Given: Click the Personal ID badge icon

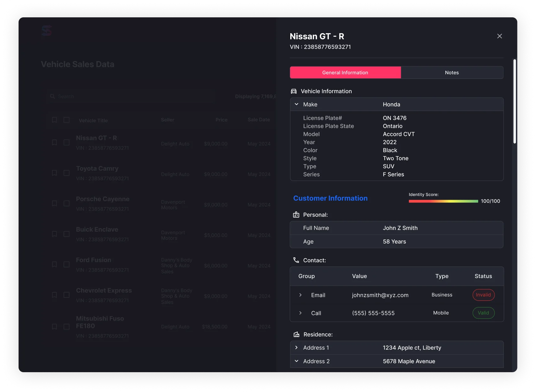Looking at the screenshot, I should (296, 215).
